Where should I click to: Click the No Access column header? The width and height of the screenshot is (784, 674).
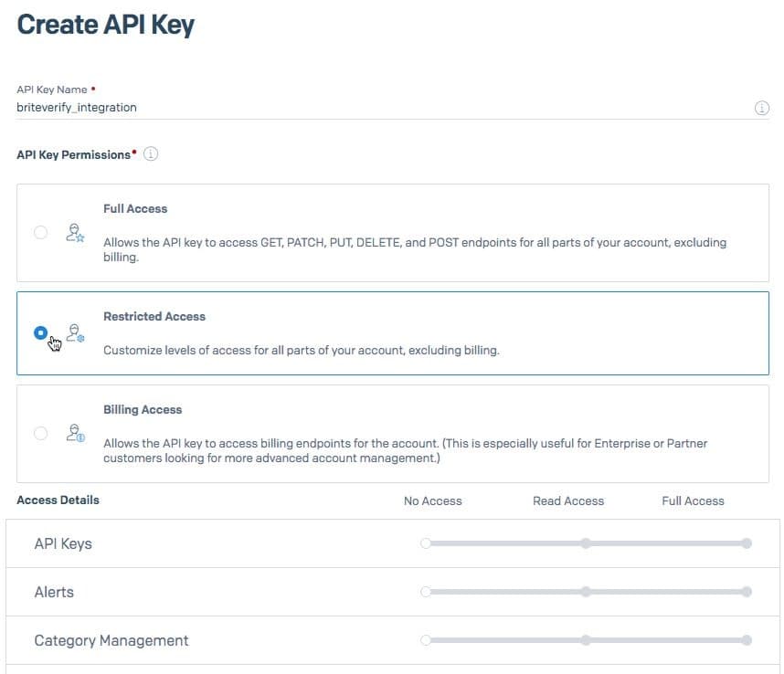(433, 500)
